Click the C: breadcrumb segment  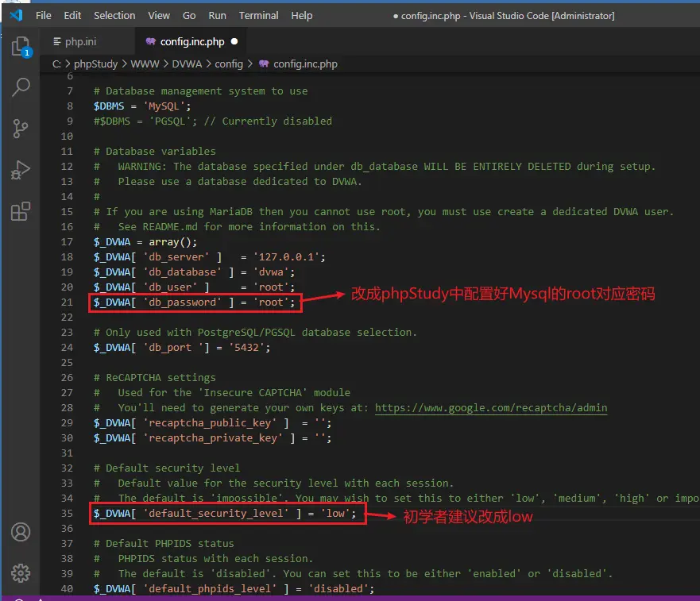tap(56, 64)
